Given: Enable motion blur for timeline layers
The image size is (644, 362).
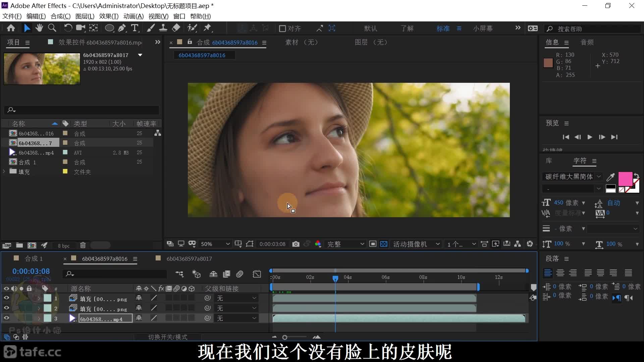Looking at the screenshot, I should tap(239, 274).
